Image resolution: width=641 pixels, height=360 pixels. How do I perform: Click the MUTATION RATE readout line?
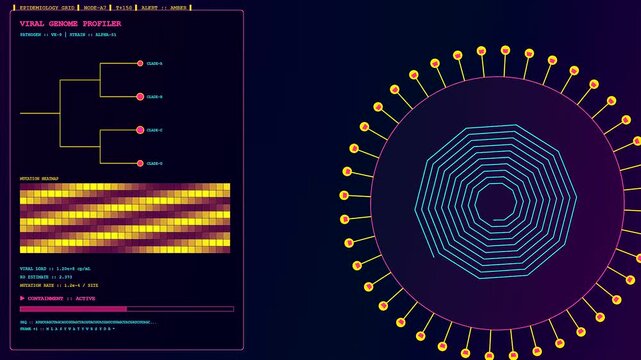[59, 285]
